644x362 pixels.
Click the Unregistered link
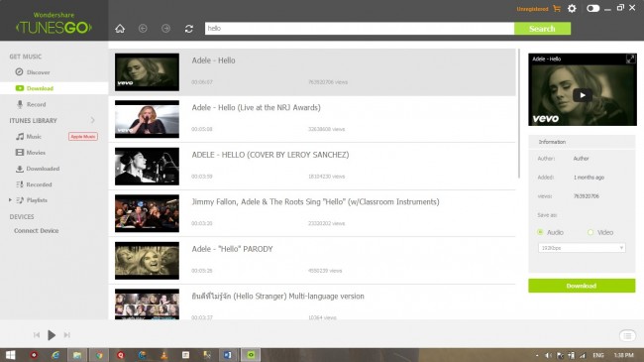[x=532, y=9]
